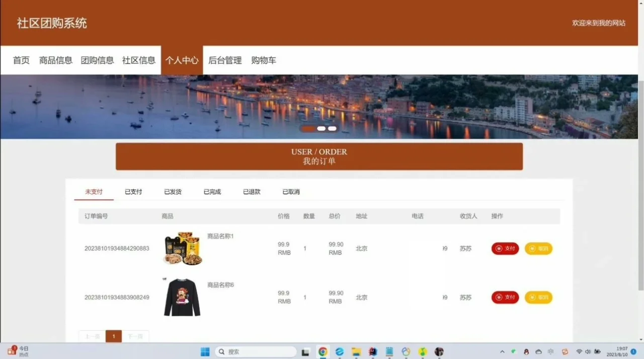Enter 后台管理 from the top menu
The height and width of the screenshot is (359, 644).
pyautogui.click(x=224, y=60)
